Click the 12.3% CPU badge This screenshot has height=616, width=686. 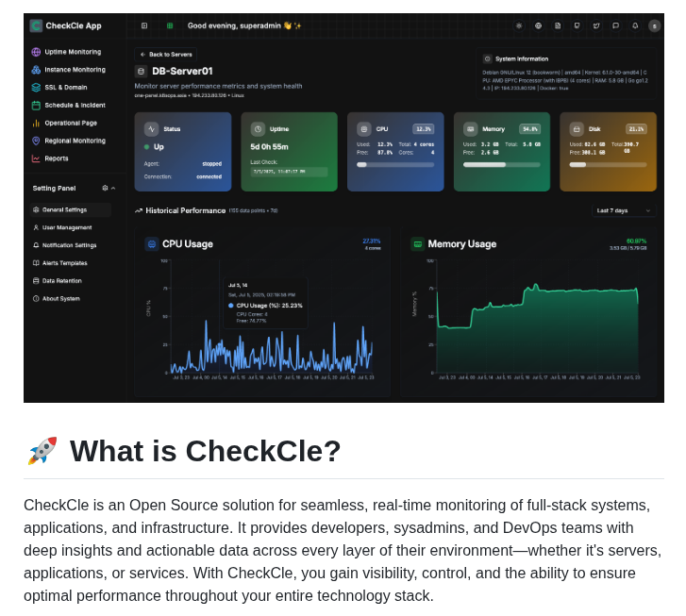[x=424, y=129]
